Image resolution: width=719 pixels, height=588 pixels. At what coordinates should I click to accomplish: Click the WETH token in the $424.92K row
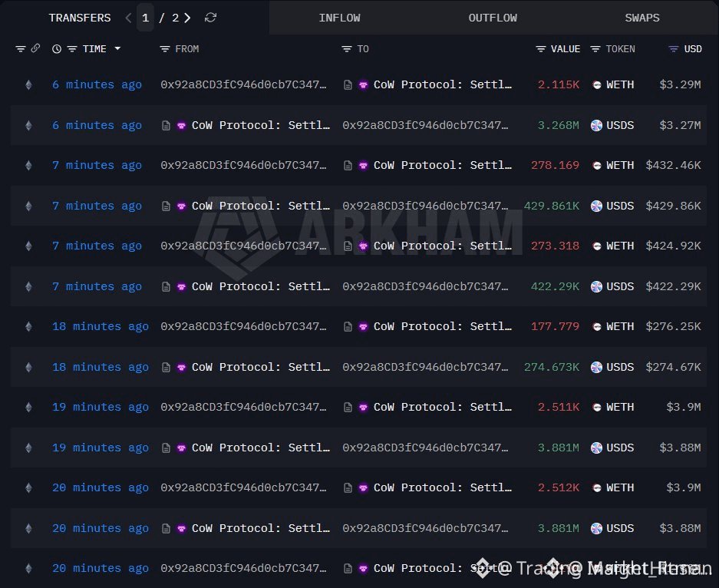click(612, 246)
